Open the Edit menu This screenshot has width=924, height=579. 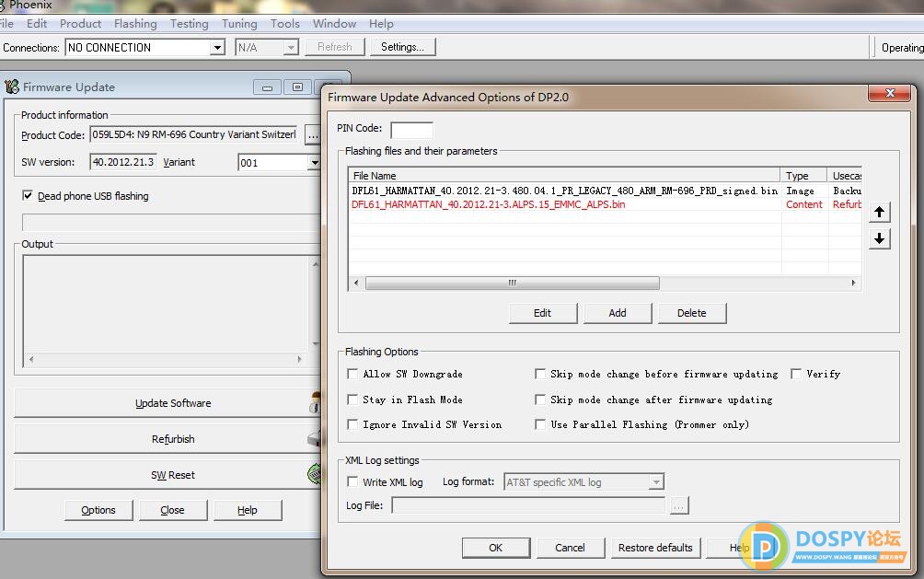(37, 24)
